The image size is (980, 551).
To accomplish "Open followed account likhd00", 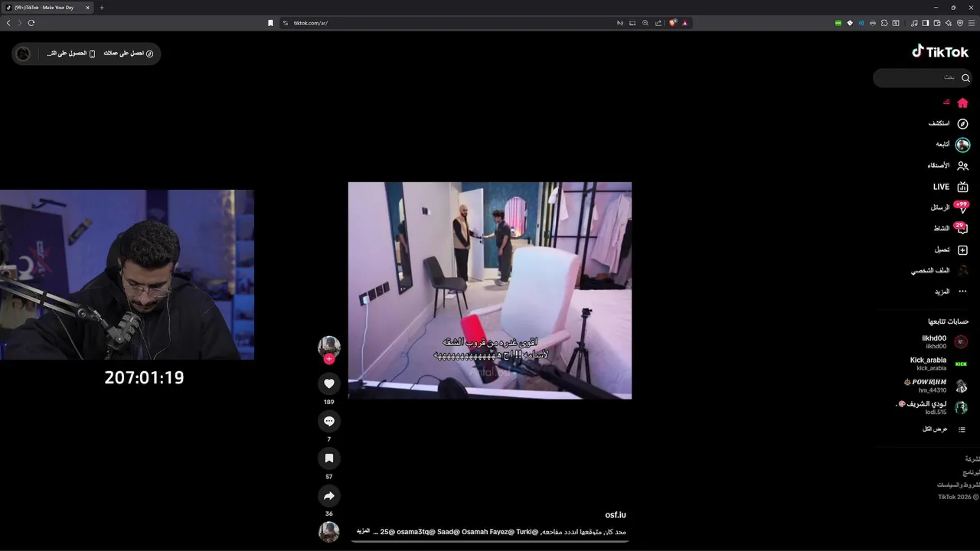I will 945,342.
